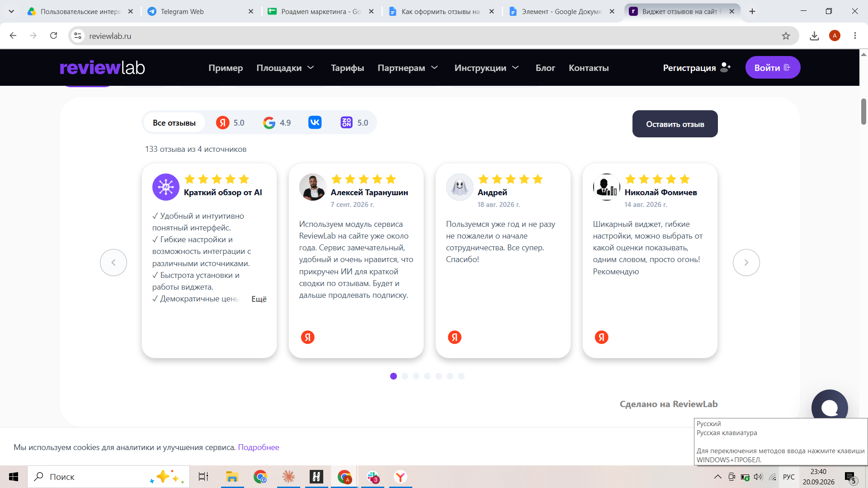Expand the Инструкции dropdown menu
This screenshot has width=868, height=488.
pos(486,68)
